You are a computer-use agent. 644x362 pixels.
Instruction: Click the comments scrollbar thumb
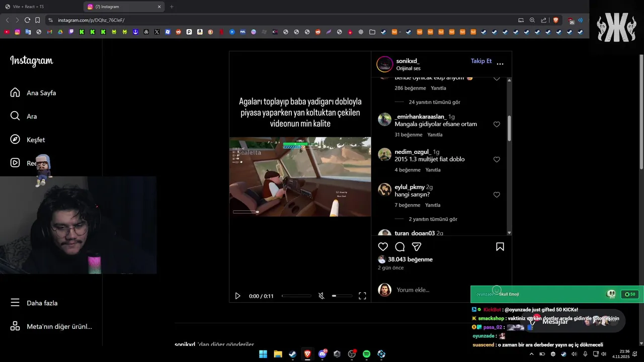509,128
